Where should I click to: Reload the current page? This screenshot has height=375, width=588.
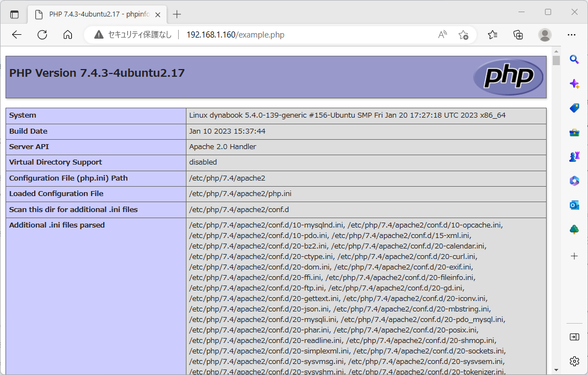click(42, 35)
